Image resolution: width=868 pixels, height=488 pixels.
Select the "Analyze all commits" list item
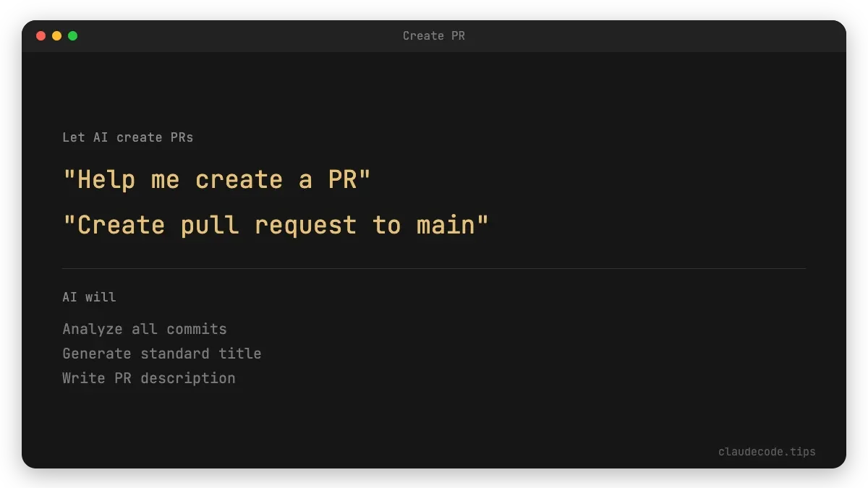pos(144,329)
